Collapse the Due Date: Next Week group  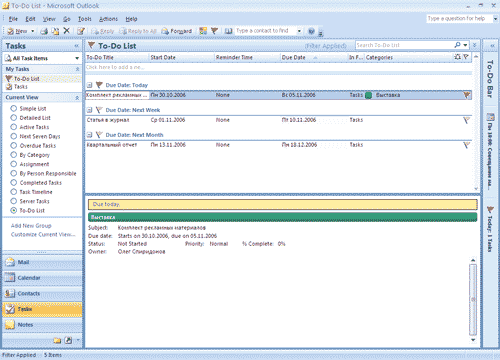[89, 110]
